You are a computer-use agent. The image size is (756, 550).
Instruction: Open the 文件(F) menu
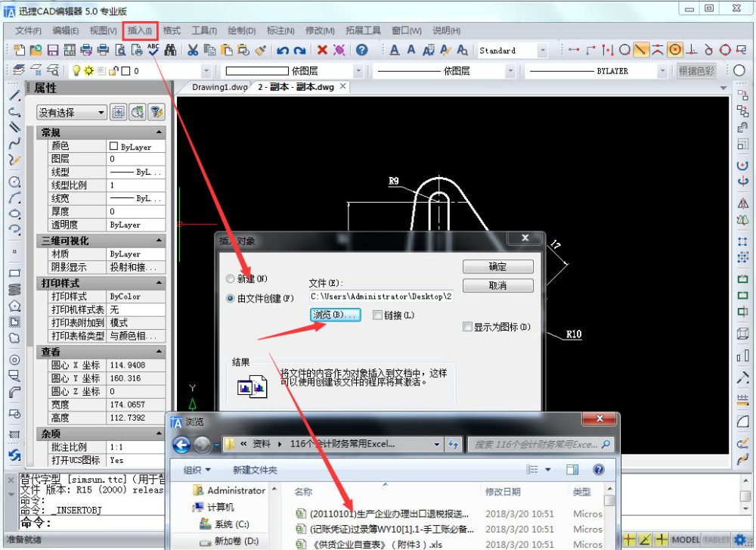28,30
